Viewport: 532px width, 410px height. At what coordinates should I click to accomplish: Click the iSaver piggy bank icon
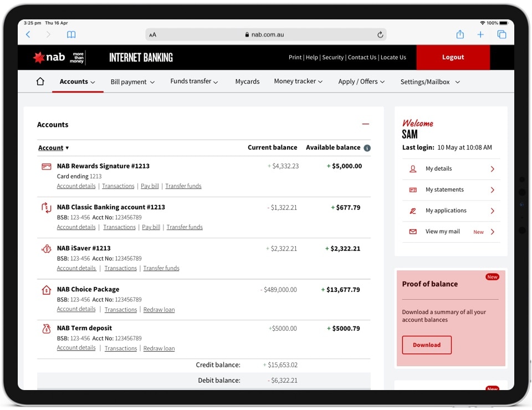47,249
